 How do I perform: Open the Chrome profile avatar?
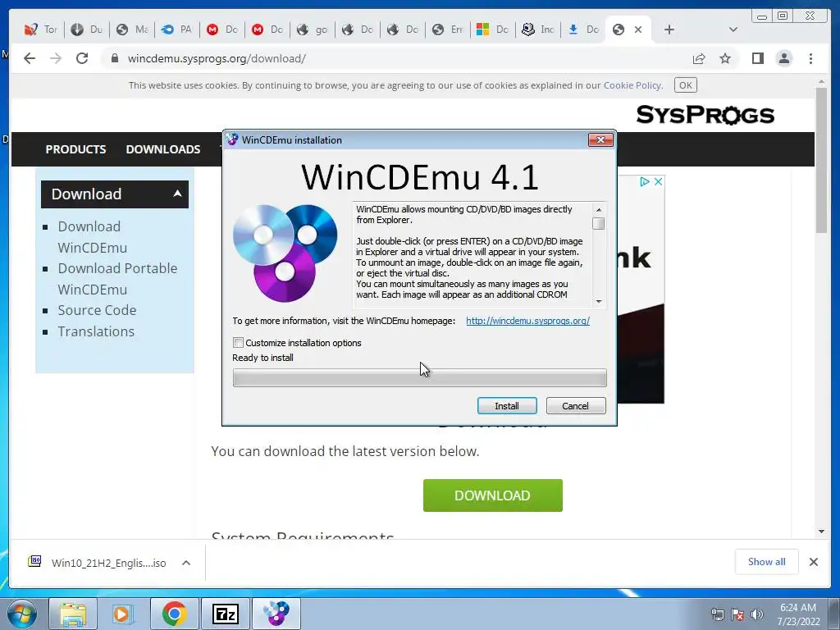[x=784, y=58]
